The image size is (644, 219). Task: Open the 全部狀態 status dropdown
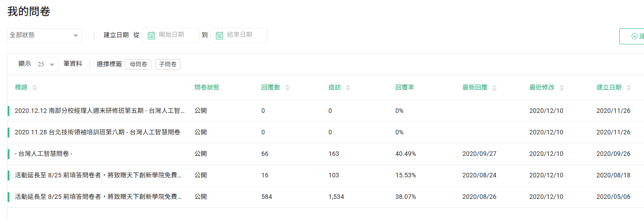click(44, 35)
